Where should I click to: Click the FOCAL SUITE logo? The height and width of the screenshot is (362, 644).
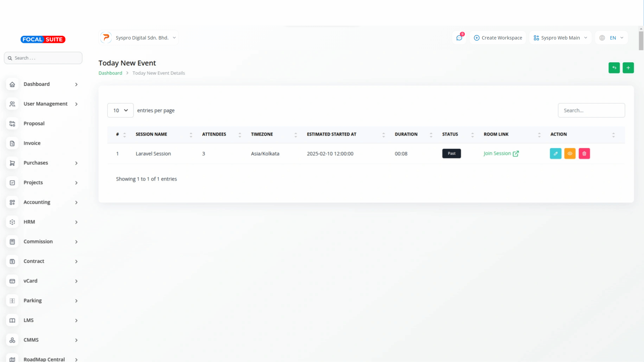43,40
